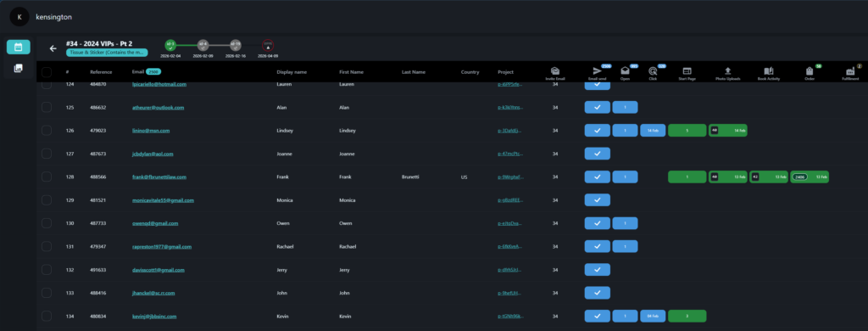Open email jhanckel@sc.rr.com
868x331 pixels.
[x=153, y=294]
